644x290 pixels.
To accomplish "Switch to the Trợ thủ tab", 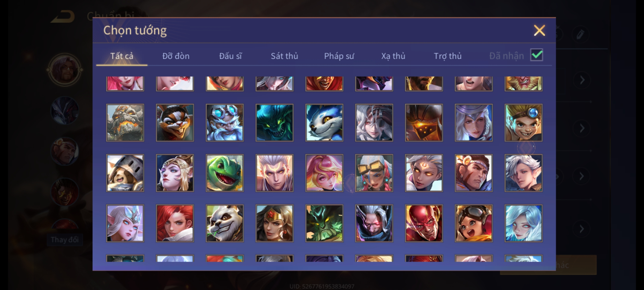I will pyautogui.click(x=448, y=56).
